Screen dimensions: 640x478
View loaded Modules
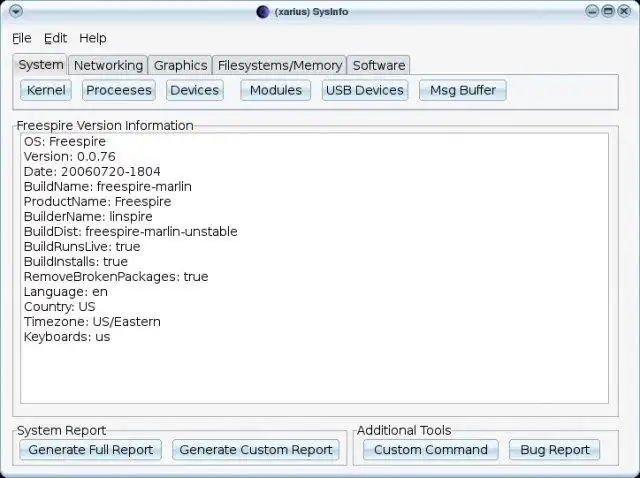(x=276, y=90)
